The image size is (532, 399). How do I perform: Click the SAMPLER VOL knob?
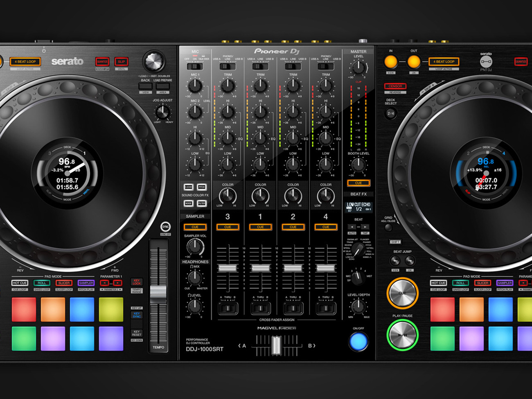pyautogui.click(x=195, y=247)
